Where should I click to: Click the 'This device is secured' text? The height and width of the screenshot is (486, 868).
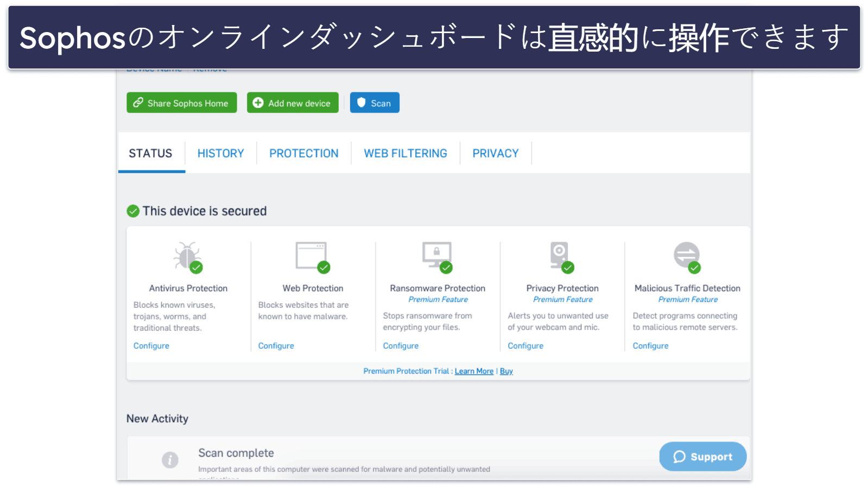[205, 211]
